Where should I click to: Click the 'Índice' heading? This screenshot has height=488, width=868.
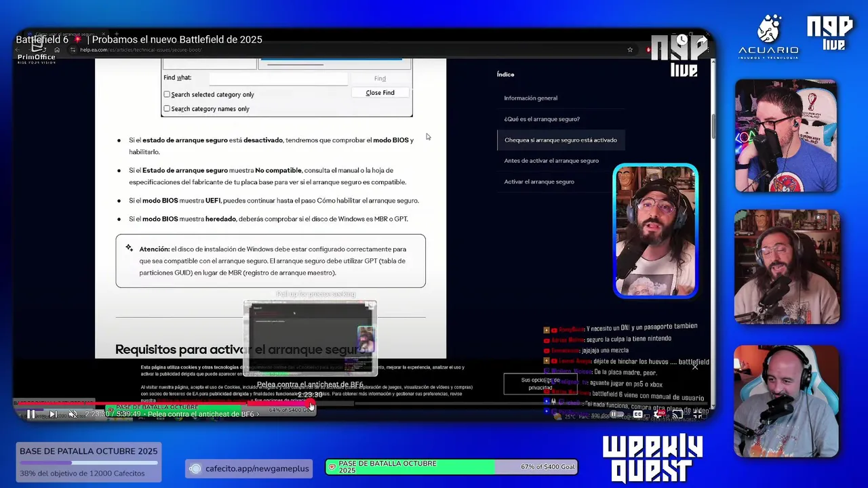pyautogui.click(x=505, y=75)
